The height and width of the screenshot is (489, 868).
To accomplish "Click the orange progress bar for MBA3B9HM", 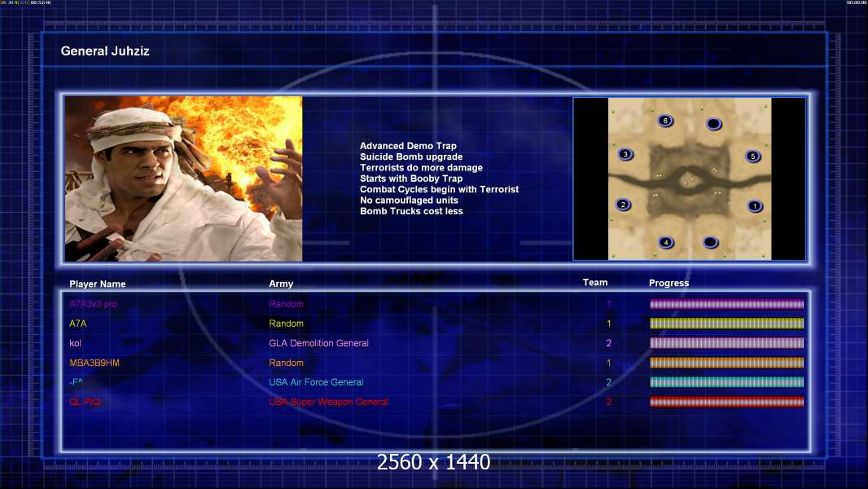I will (x=726, y=363).
